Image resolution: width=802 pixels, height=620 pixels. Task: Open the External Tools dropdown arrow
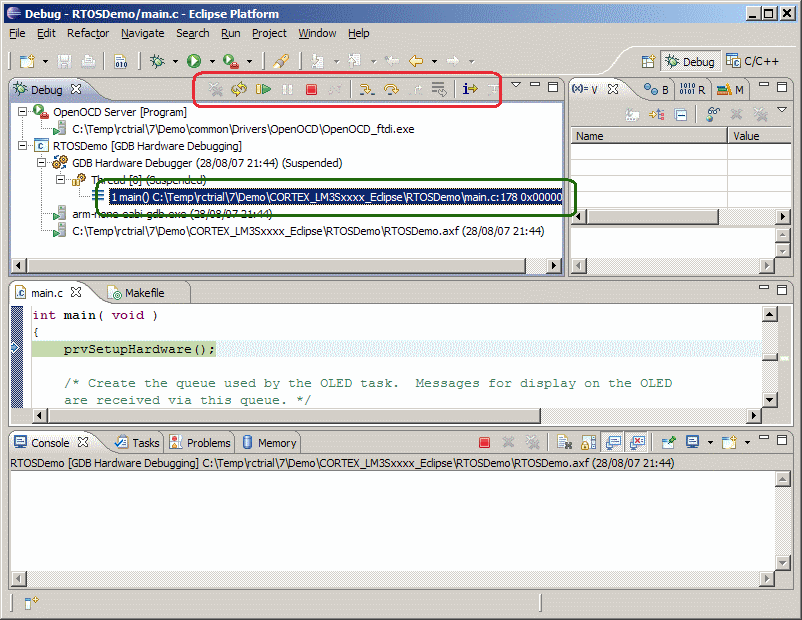click(x=249, y=62)
